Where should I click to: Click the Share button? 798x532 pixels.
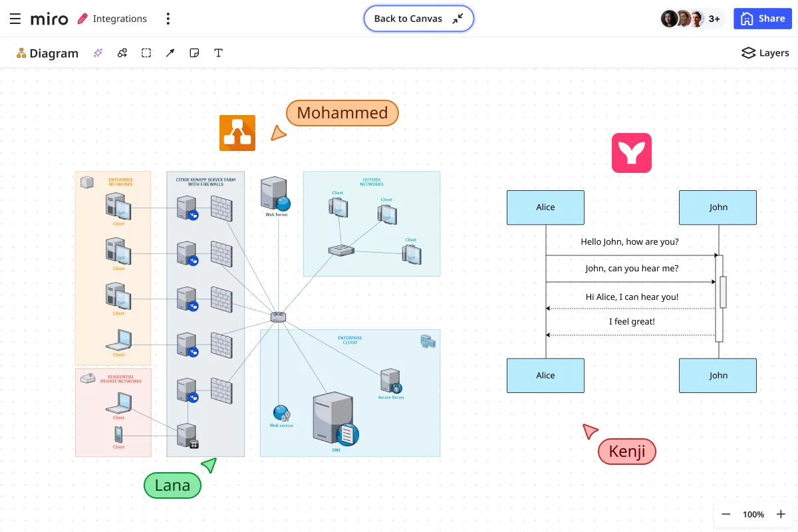[762, 19]
